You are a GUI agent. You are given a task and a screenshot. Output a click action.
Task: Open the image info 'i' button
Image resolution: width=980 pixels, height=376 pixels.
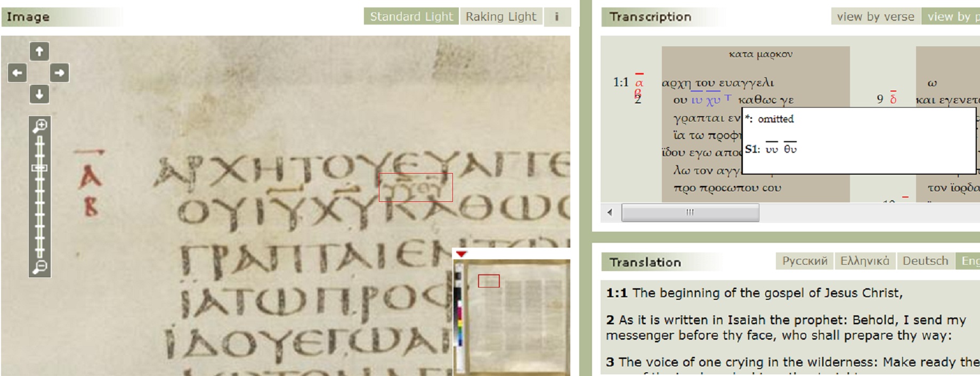click(x=557, y=17)
